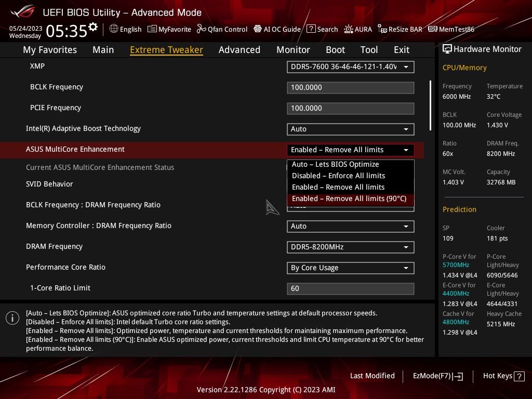
Task: Launch AI OC Guide icon
Action: click(x=258, y=29)
